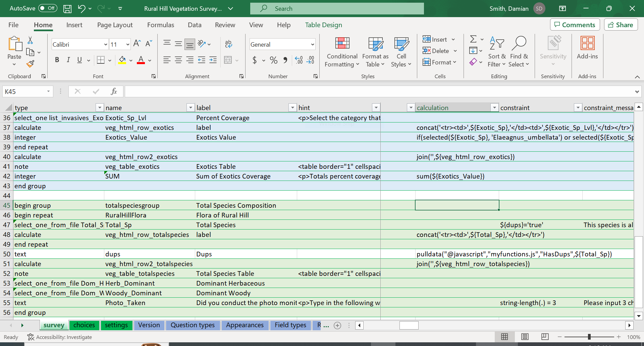Switch to Page Layout view

[x=525, y=337]
